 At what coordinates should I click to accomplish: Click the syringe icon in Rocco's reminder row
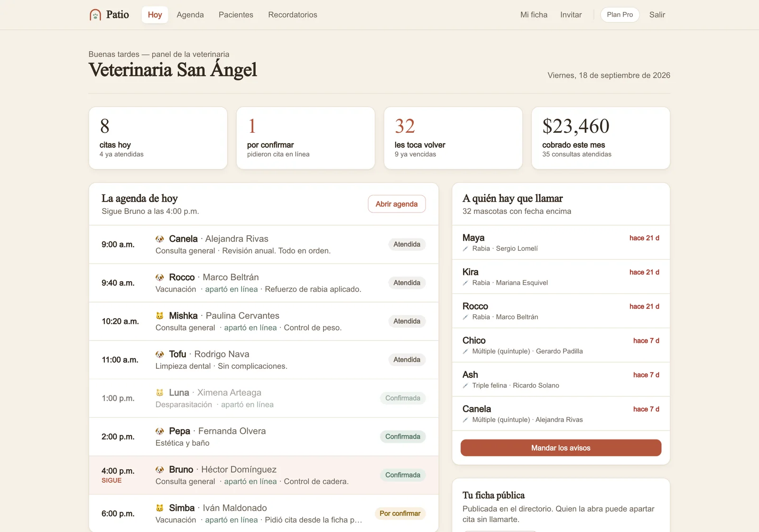coord(465,317)
